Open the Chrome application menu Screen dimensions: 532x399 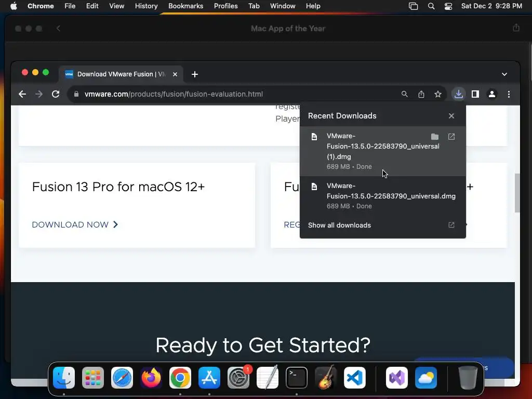[41, 6]
